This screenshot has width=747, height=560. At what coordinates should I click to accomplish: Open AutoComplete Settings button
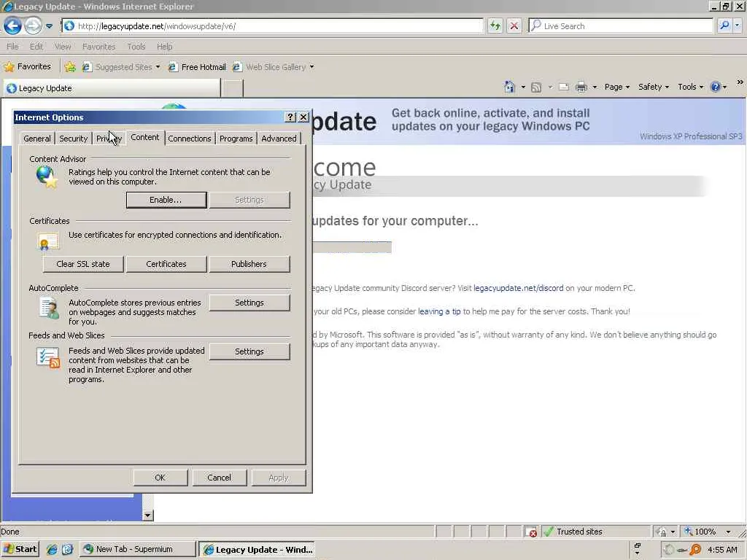coord(249,303)
